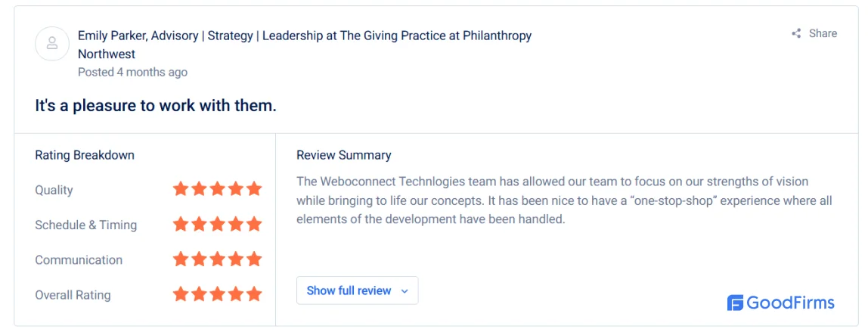Viewport: 868px width, 332px height.
Task: Click the GoodFirms brand text
Action: 790,303
